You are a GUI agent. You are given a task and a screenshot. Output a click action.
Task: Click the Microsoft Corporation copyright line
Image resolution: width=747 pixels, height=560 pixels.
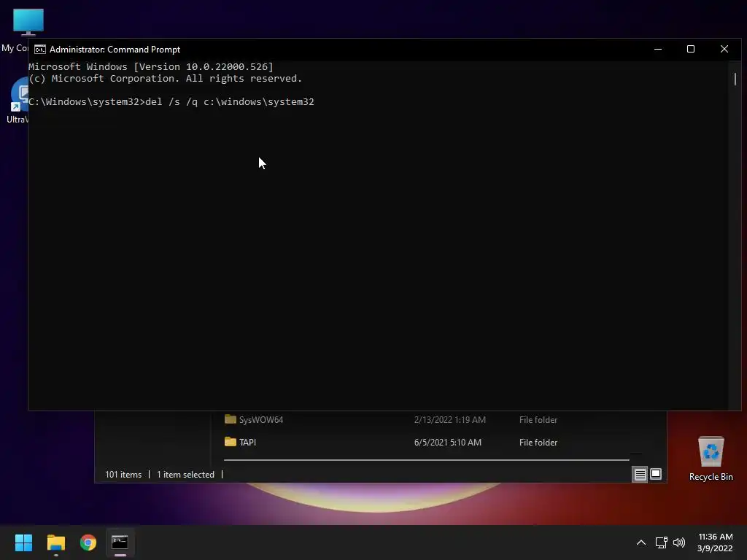coord(166,79)
